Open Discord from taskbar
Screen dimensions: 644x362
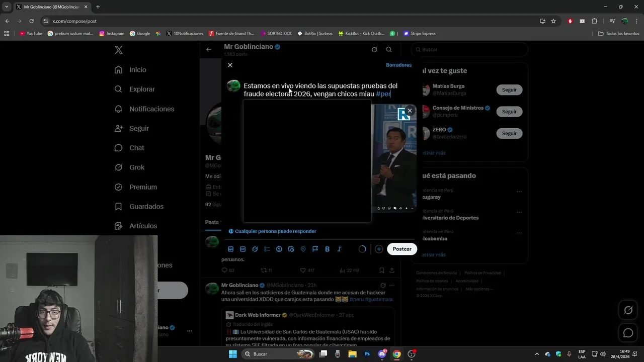click(x=382, y=354)
